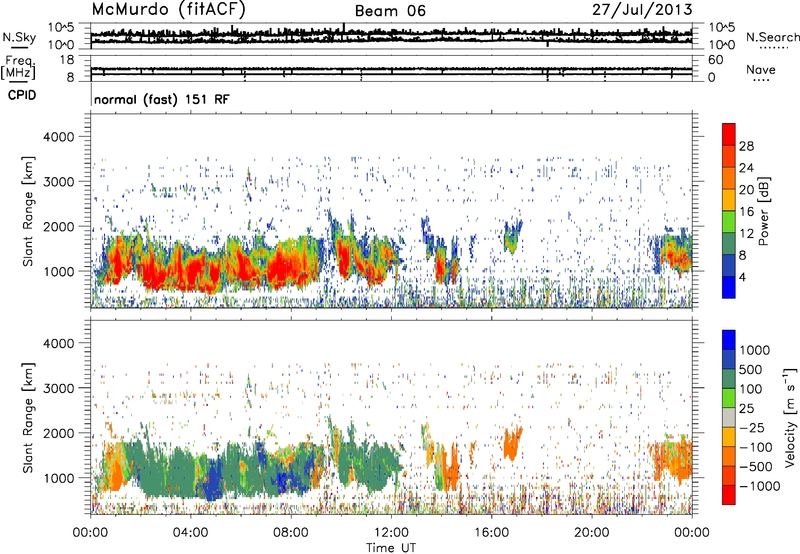Image resolution: width=800 pixels, height=554 pixels.
Task: Select the '20:00' time axis tick label
Action: coord(592,533)
